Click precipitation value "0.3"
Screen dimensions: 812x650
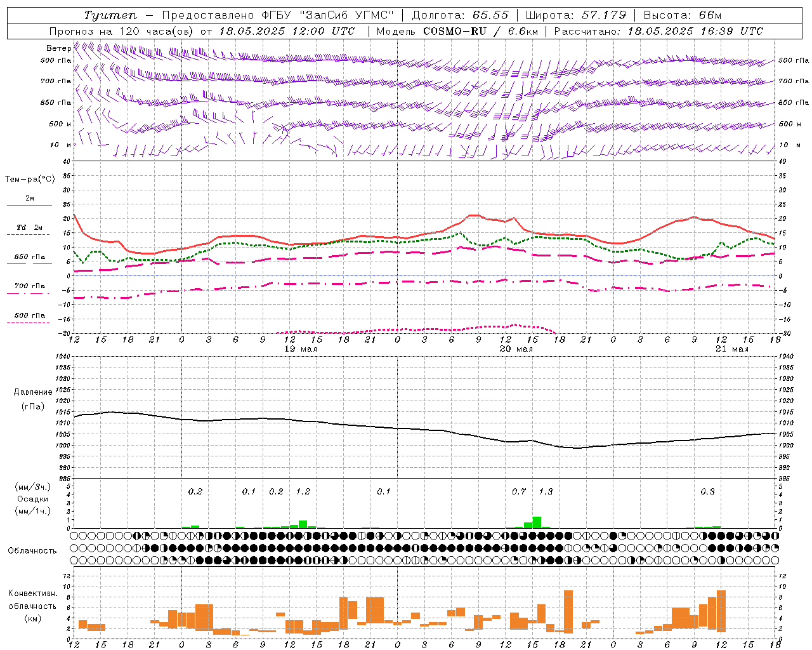tap(707, 491)
